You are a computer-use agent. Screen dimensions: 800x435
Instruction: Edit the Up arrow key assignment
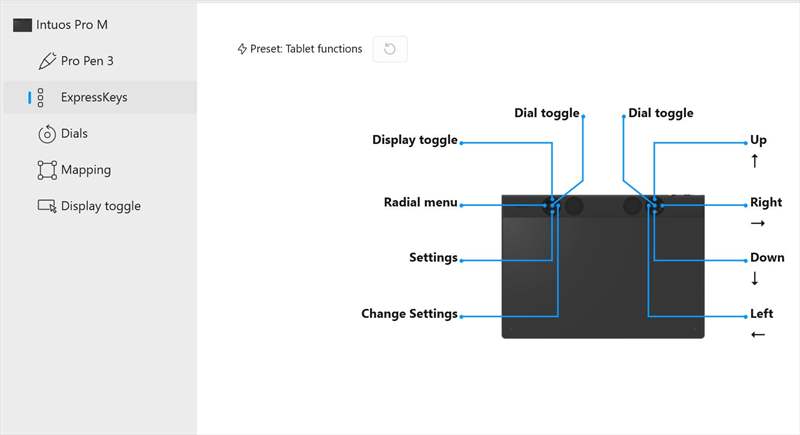coord(758,140)
